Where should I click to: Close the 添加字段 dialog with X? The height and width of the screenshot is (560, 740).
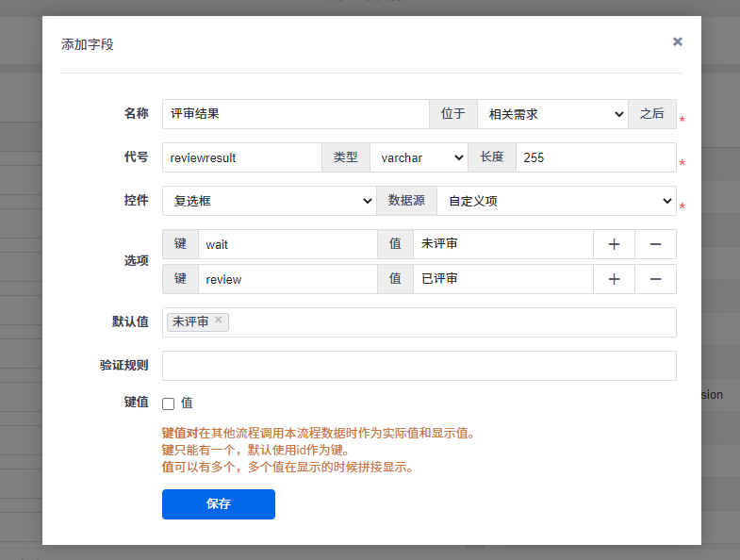point(677,41)
